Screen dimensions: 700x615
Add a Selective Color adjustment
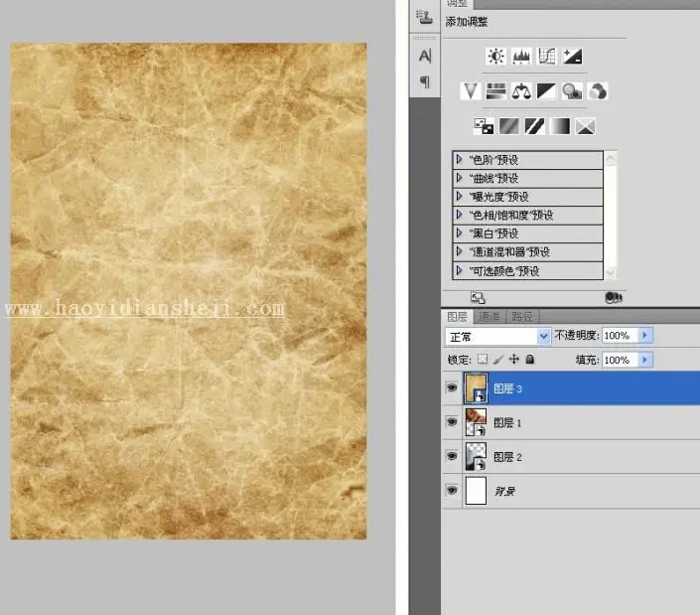[585, 126]
